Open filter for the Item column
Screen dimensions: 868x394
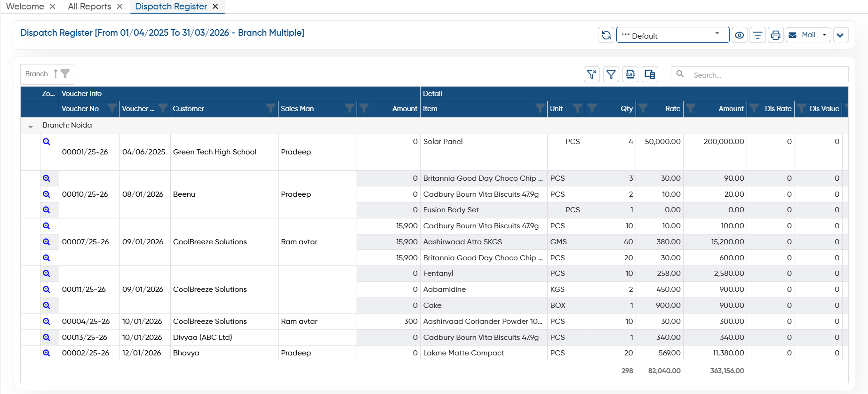(x=540, y=108)
